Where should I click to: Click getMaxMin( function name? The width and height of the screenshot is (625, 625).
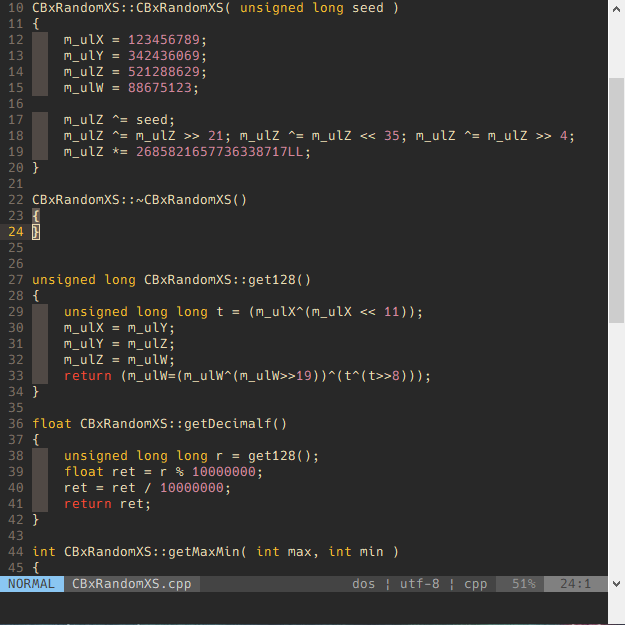[207, 551]
